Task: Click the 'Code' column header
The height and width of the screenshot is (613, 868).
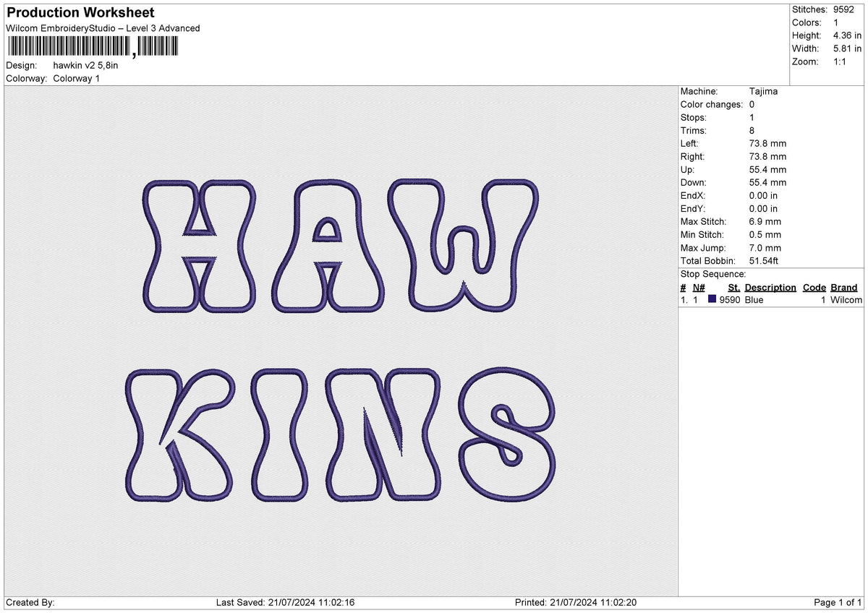Action: (x=814, y=287)
